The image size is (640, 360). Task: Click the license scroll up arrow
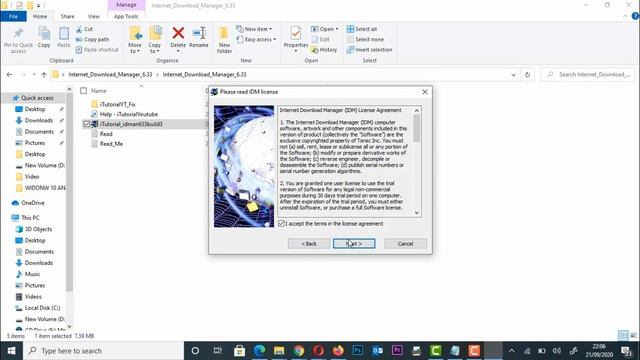click(416, 111)
